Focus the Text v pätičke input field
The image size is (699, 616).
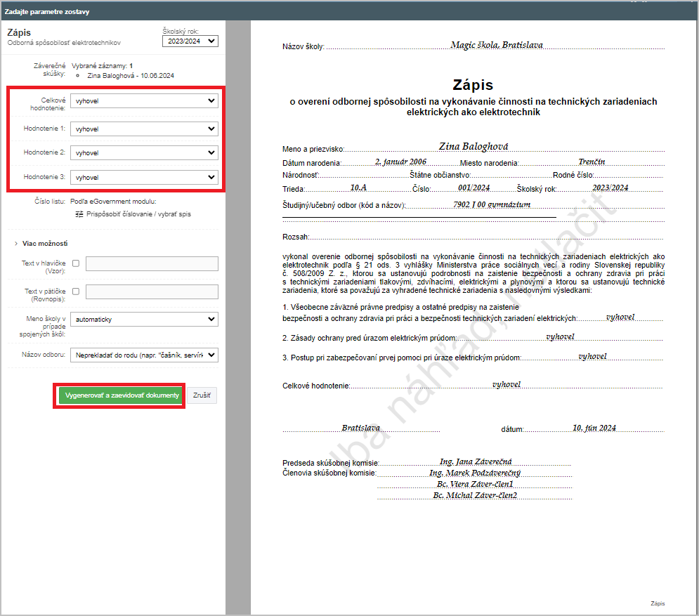click(152, 291)
